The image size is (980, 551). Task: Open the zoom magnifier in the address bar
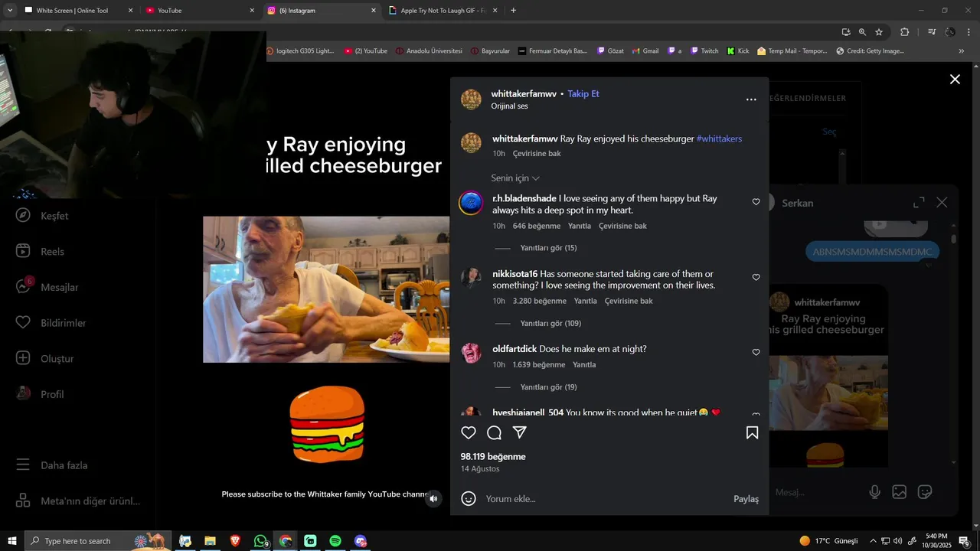pyautogui.click(x=862, y=32)
